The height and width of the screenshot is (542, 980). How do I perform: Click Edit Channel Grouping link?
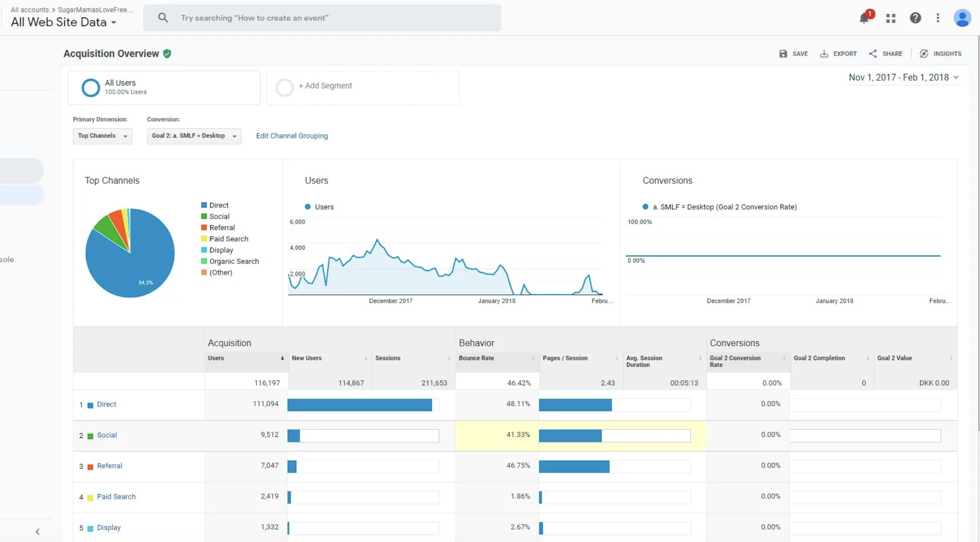click(292, 136)
